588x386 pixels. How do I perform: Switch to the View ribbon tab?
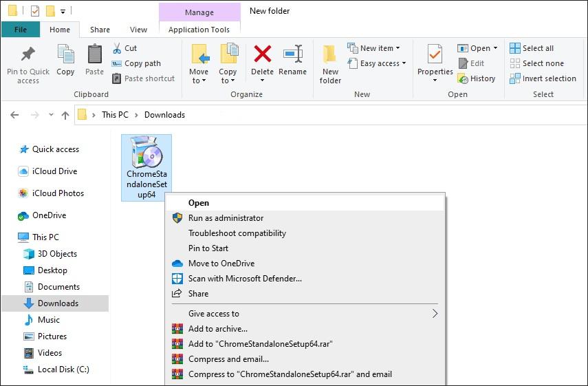(x=138, y=30)
